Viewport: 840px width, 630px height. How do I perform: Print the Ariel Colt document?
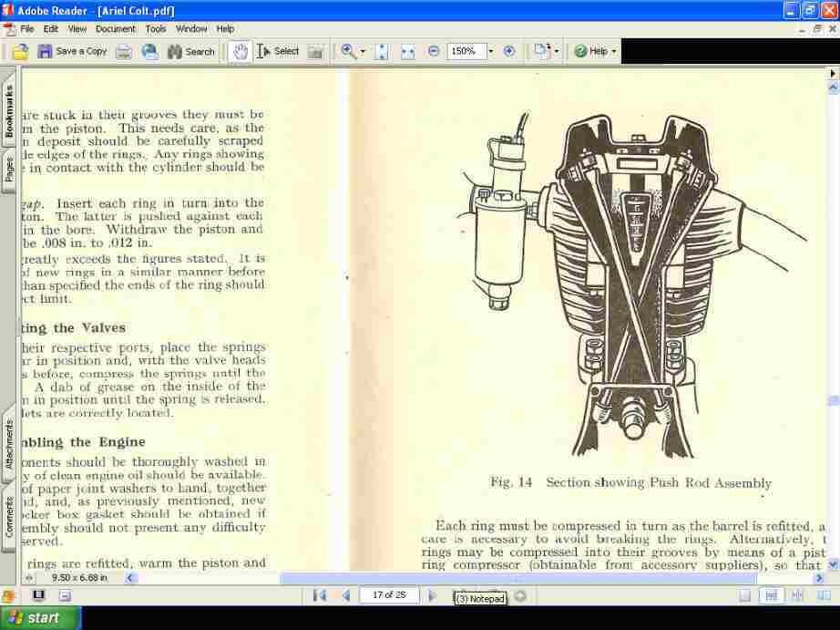point(126,51)
